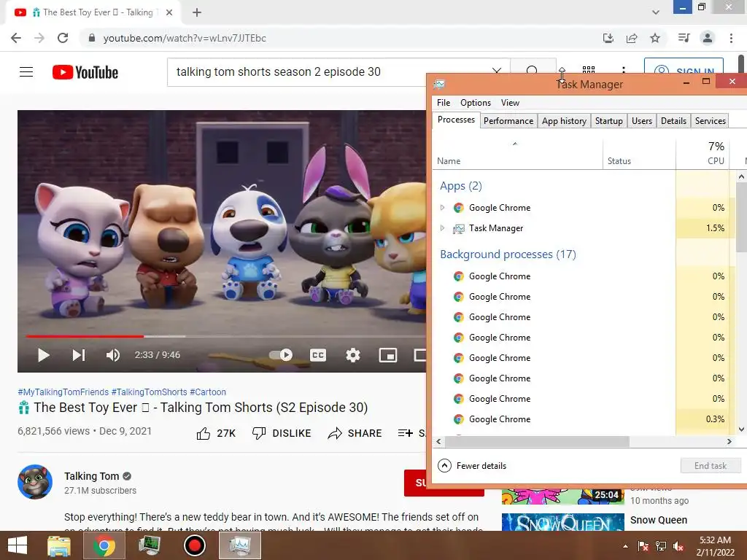Switch to the Performance tab

click(508, 121)
